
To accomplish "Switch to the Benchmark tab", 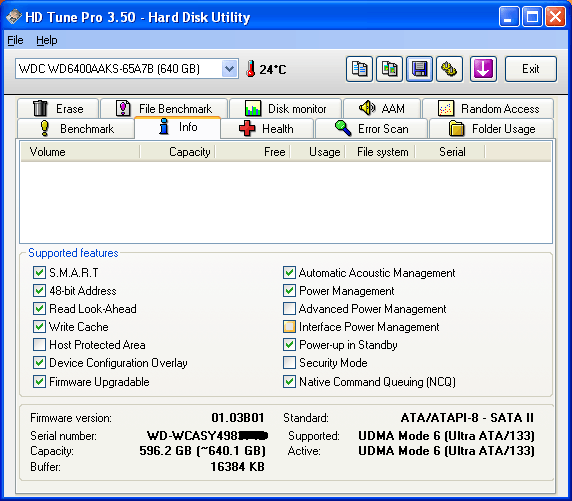I will click(x=76, y=128).
